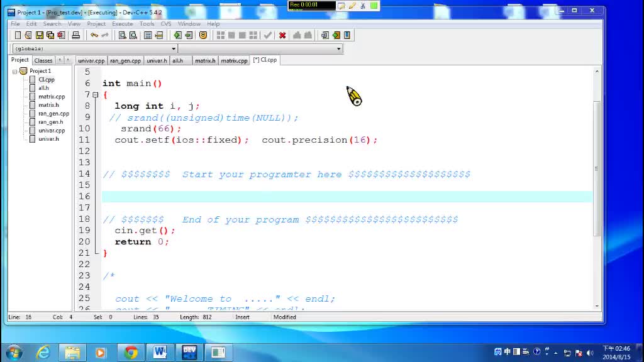This screenshot has height=362, width=644.
Task: Click the editor vertical scrollbar down arrow
Action: point(597,306)
